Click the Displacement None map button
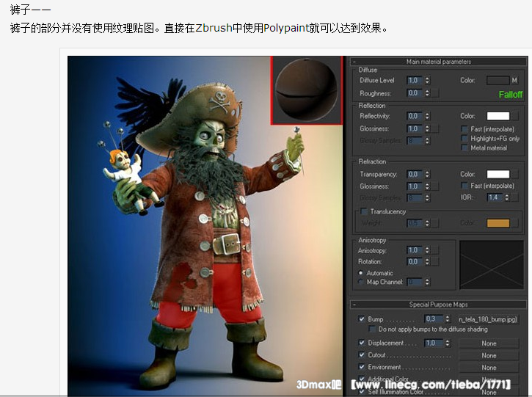532x397 pixels. click(489, 343)
